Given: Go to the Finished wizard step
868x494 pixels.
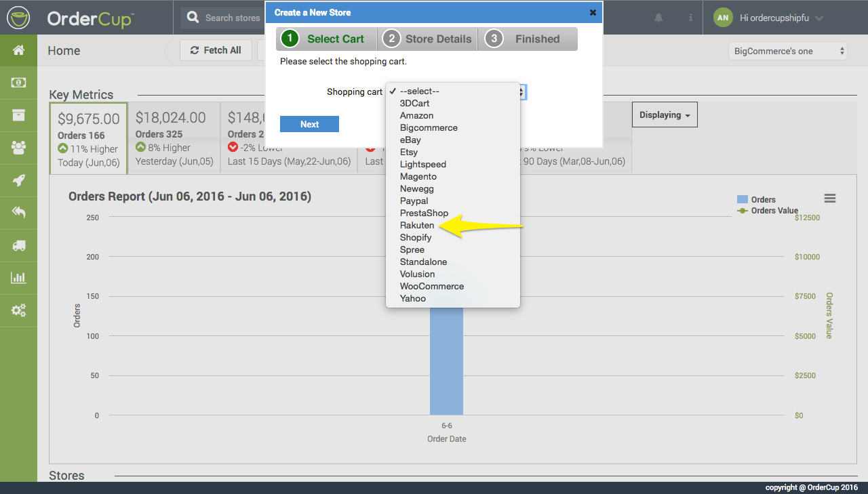Looking at the screenshot, I should 528,39.
